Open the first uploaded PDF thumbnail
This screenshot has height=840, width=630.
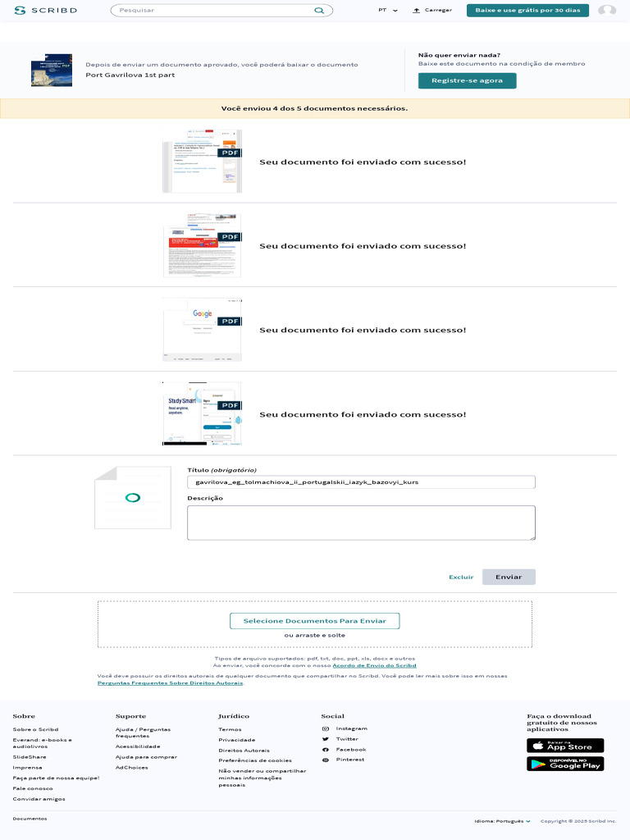202,161
